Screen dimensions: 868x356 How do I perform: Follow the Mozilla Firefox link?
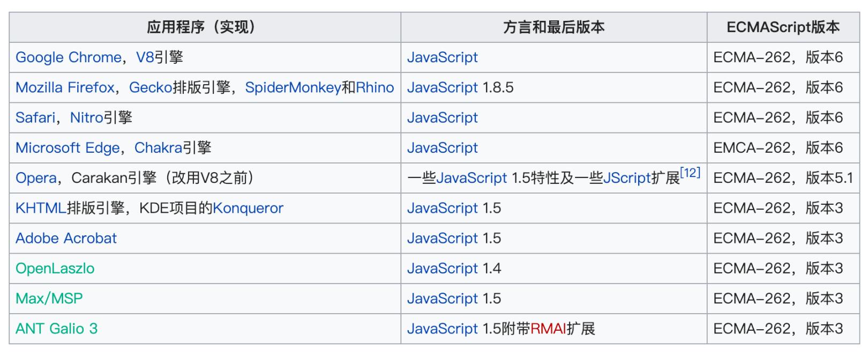(x=65, y=87)
